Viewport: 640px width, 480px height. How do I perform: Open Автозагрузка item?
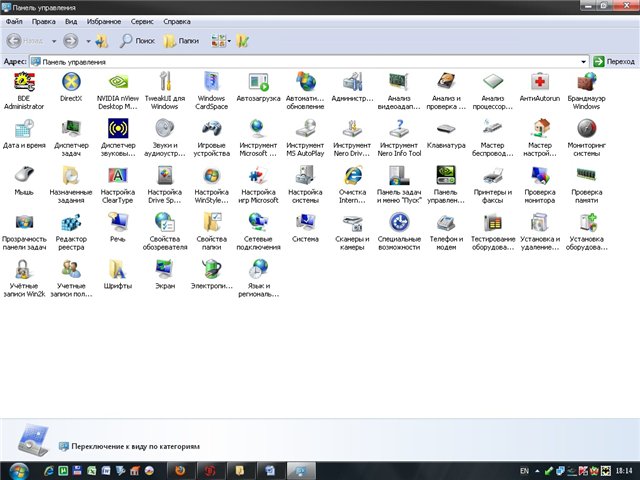(x=258, y=87)
